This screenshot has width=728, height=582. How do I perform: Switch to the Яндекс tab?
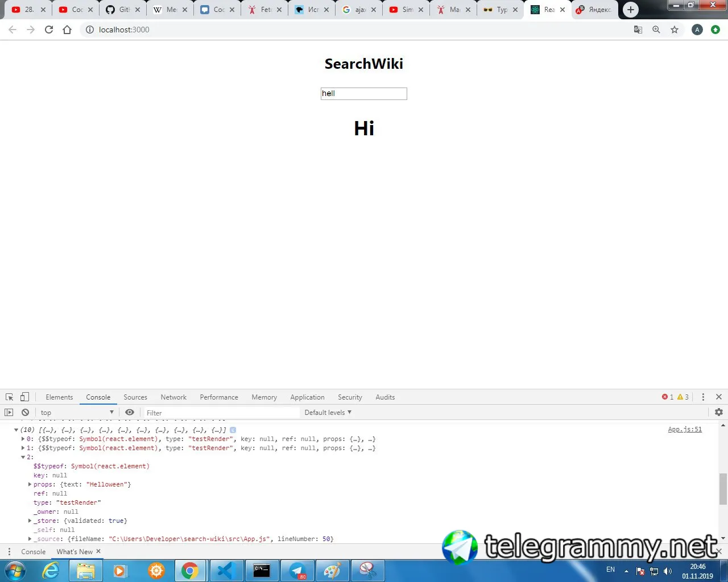click(x=594, y=10)
